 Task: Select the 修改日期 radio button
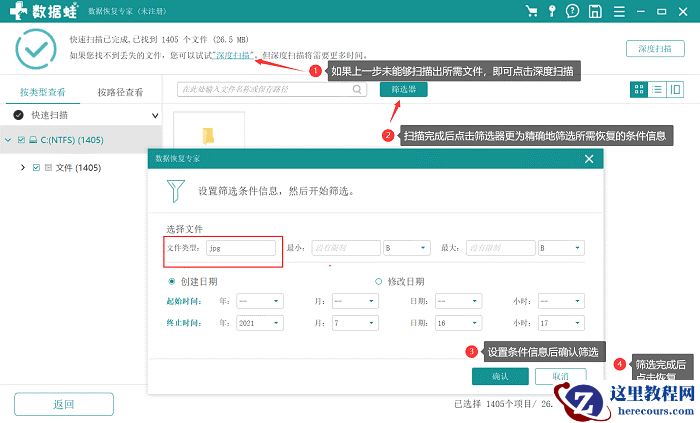point(379,282)
